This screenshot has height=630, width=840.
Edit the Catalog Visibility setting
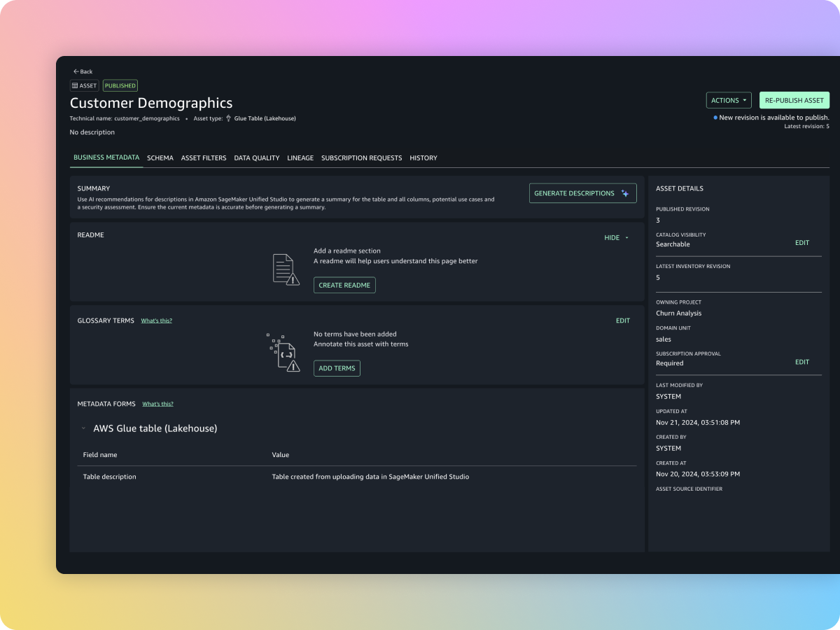(x=801, y=243)
